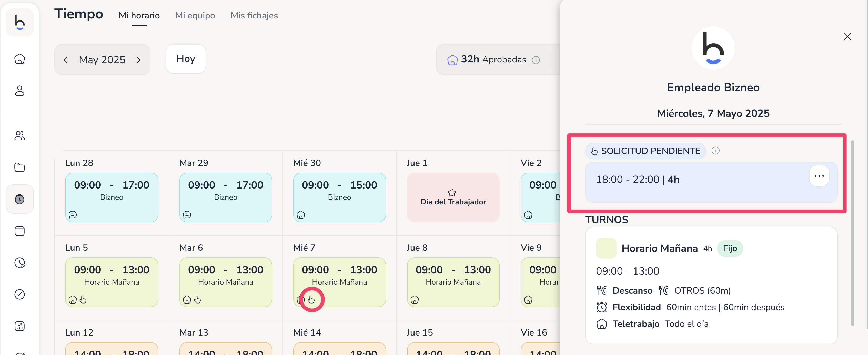Screen dimensions: 868x355
Task: Open the profile person icon in sidebar
Action: [x=19, y=91]
